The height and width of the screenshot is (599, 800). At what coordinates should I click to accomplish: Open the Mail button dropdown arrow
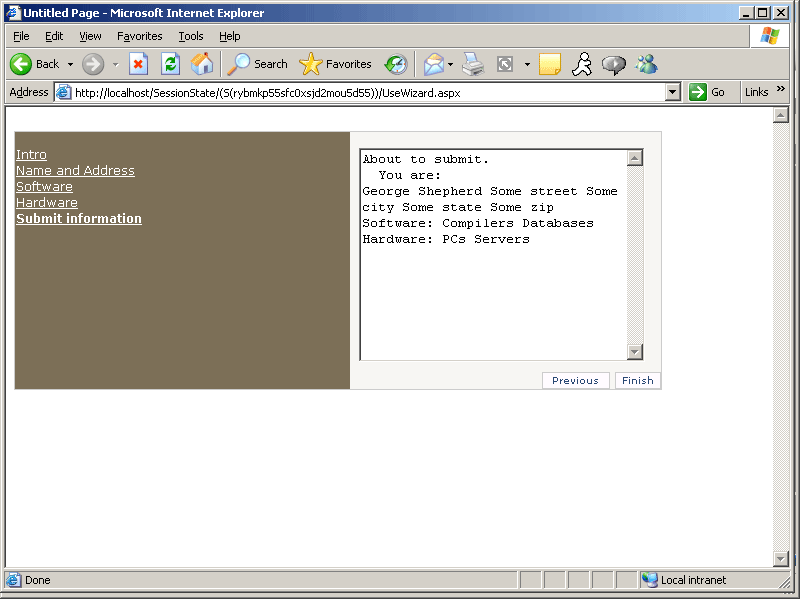click(450, 64)
